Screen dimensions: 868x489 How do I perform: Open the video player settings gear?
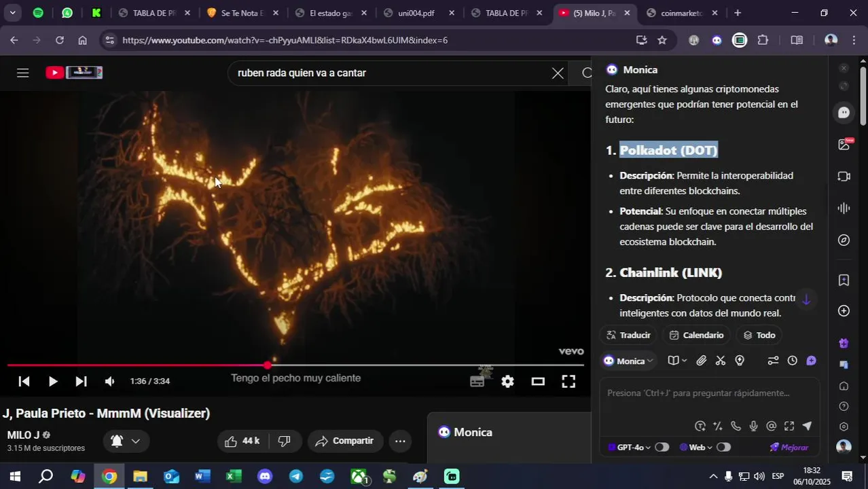pyautogui.click(x=507, y=381)
